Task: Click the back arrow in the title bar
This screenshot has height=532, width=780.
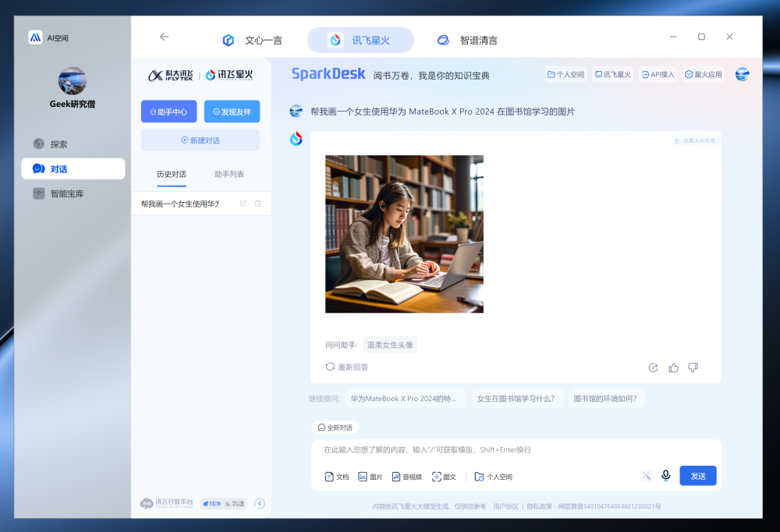Action: 164,37
